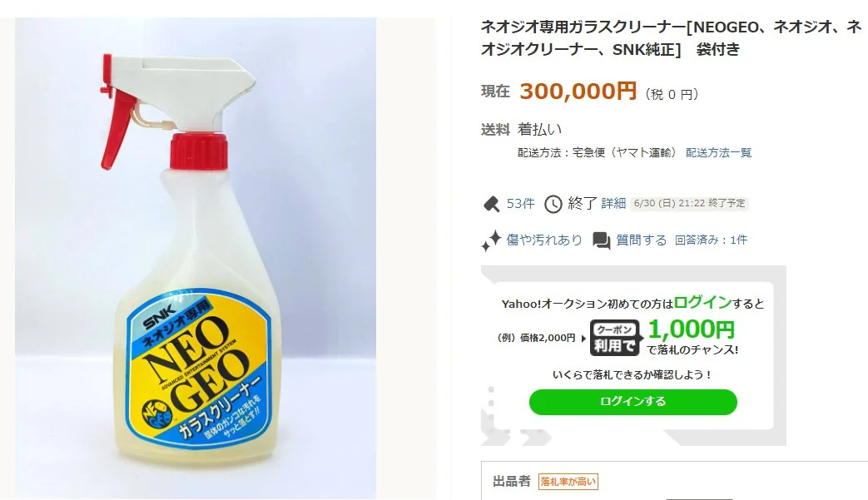Click the 質問する link
This screenshot has height=500, width=868.
tap(642, 240)
